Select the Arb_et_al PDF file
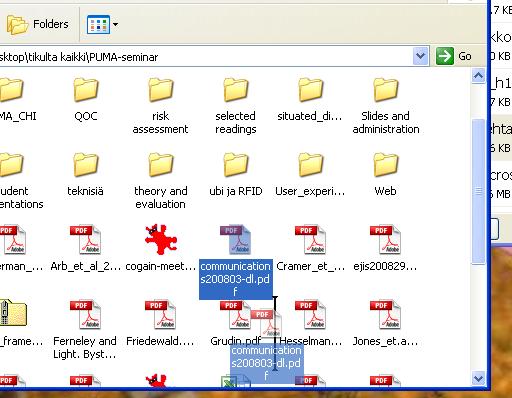512x398 pixels. (85, 248)
